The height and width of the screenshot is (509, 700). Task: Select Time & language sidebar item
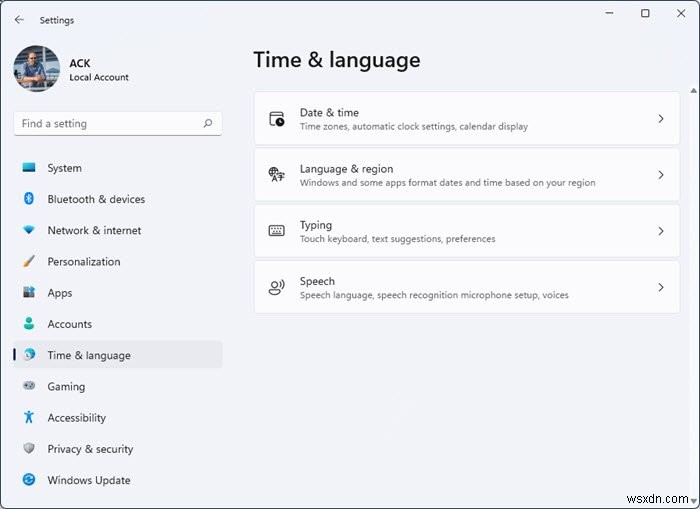(x=118, y=355)
